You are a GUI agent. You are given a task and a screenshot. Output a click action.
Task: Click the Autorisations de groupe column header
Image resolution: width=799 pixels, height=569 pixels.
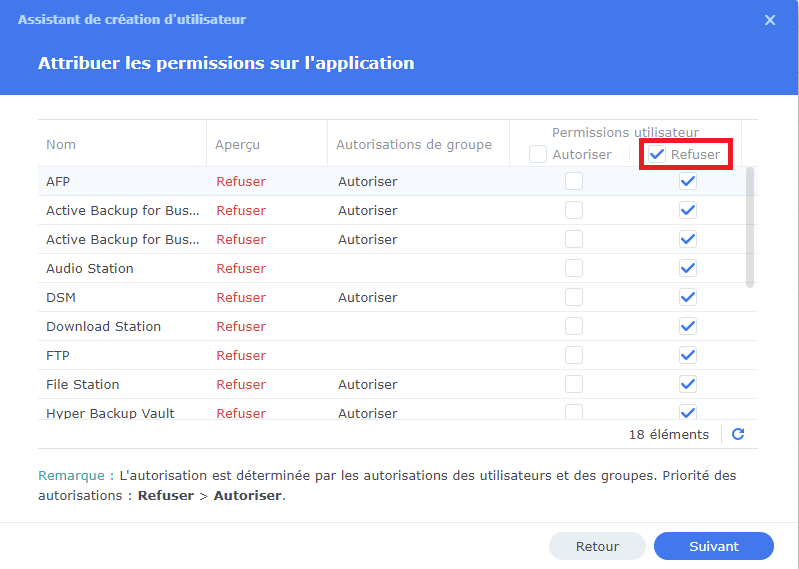pyautogui.click(x=413, y=144)
